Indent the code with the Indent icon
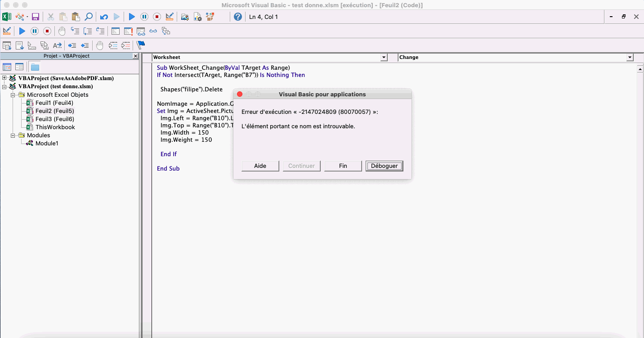Viewport: 644px width, 338px height. tap(72, 45)
